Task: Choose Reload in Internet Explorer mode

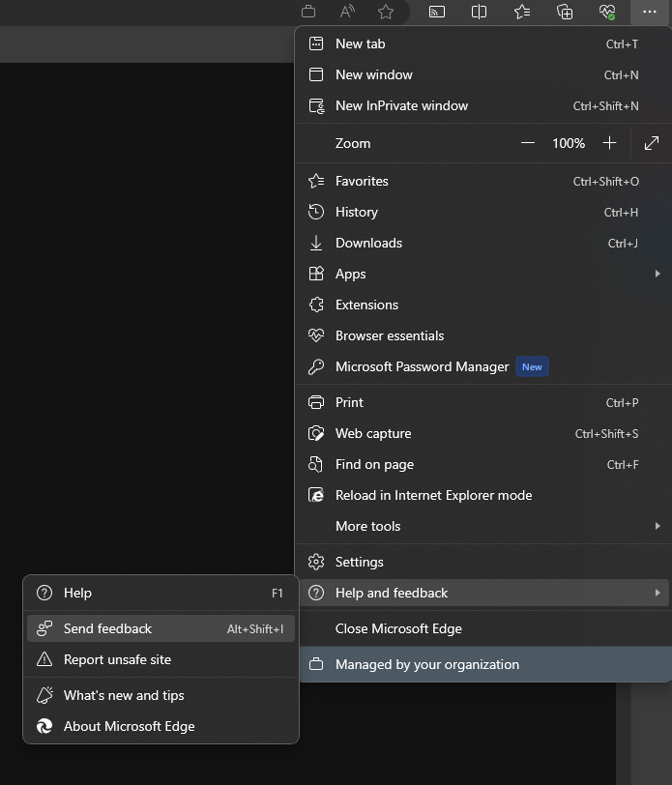Action: (x=433, y=495)
